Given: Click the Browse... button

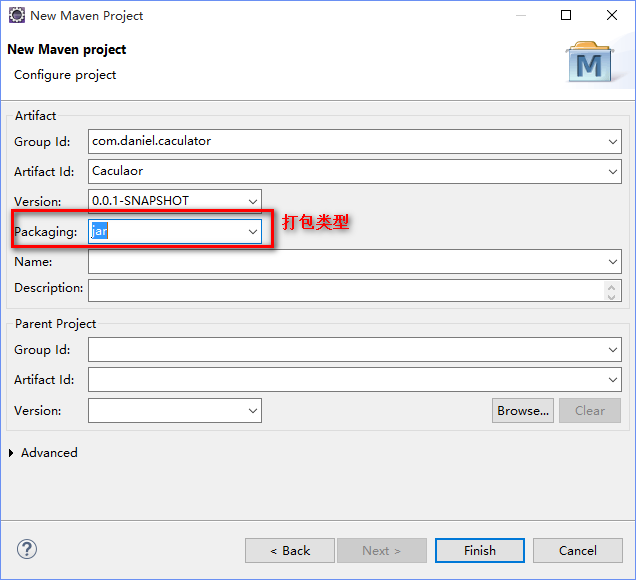Looking at the screenshot, I should click(522, 410).
